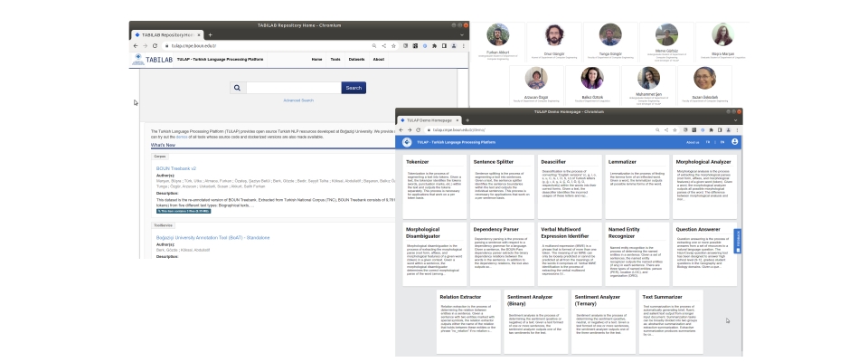Click into the repository search text field
868x362 pixels.
pyautogui.click(x=292, y=88)
